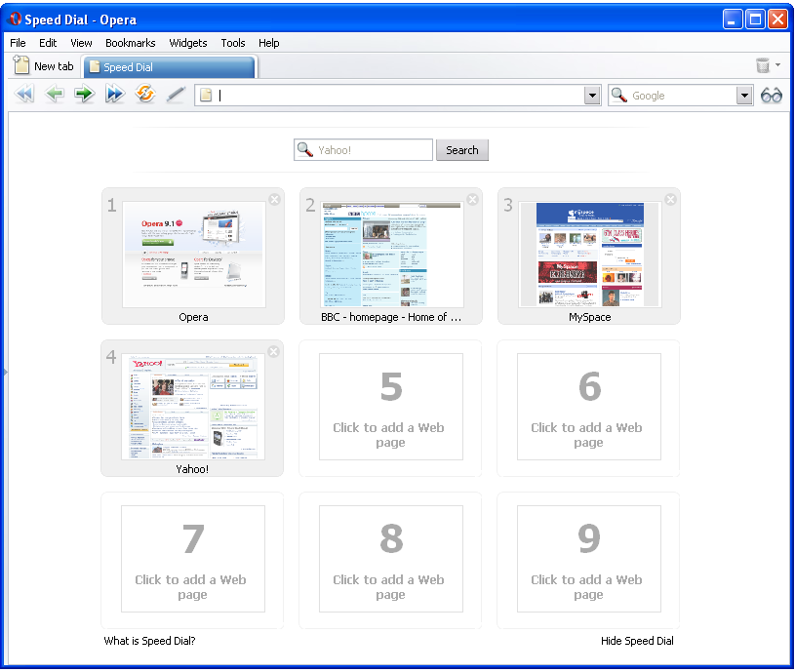Open the closed tabs trash can icon

[x=763, y=66]
